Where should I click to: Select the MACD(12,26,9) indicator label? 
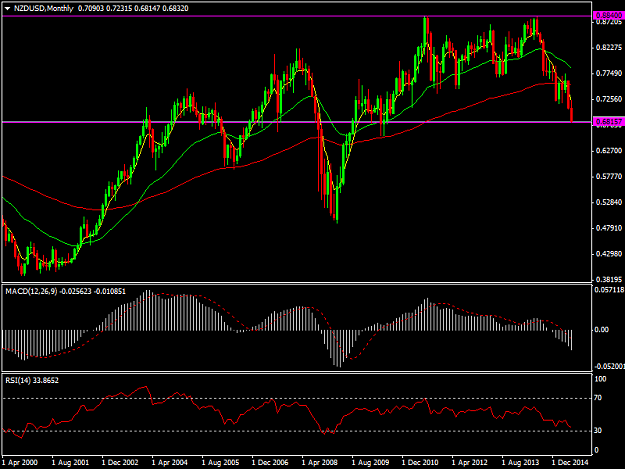click(x=31, y=291)
